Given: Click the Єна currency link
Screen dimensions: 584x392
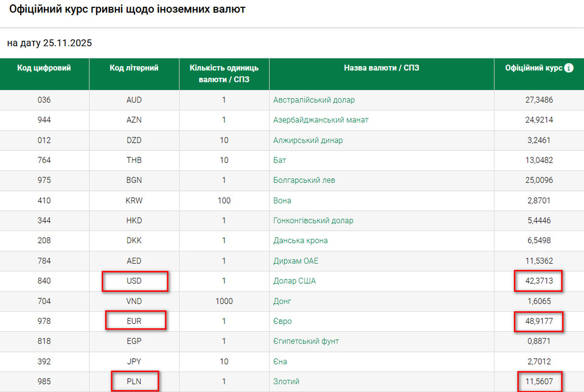Looking at the screenshot, I should tap(280, 362).
